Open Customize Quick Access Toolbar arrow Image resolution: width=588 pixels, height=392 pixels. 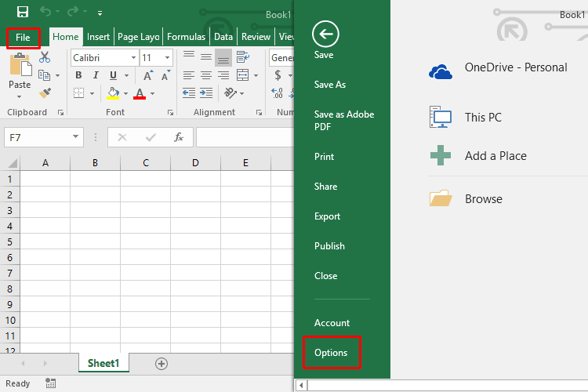pos(100,13)
